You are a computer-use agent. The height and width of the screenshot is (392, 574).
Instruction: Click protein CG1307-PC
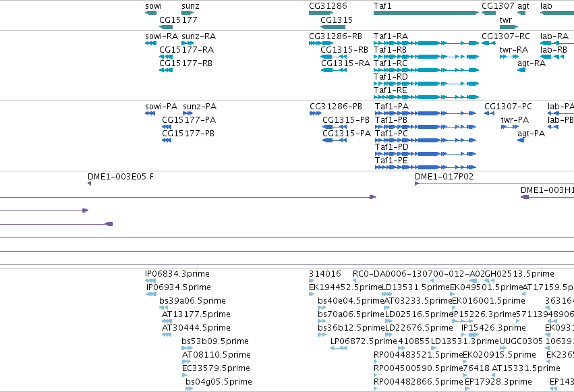508,107
